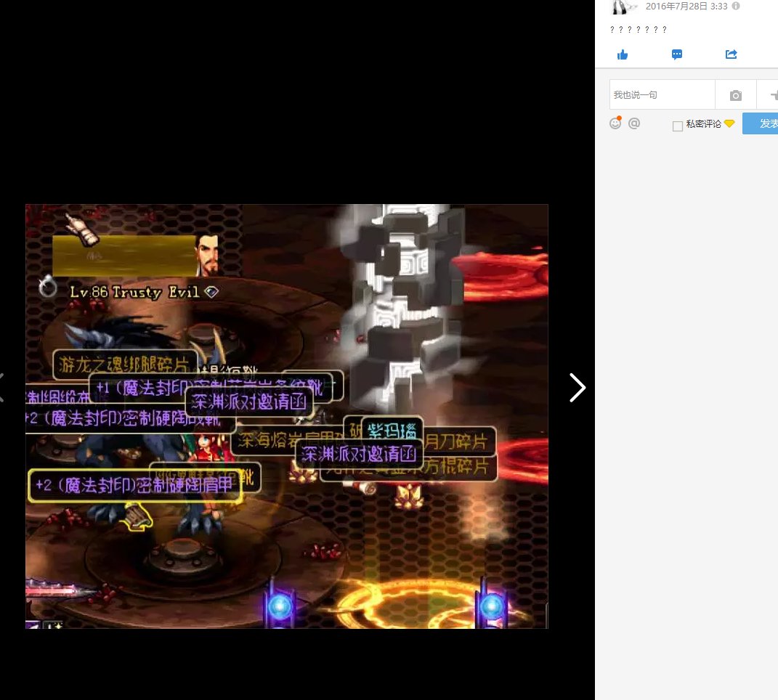This screenshot has height=700, width=778.
Task: Click the yellow diamond VIP icon
Action: point(729,123)
